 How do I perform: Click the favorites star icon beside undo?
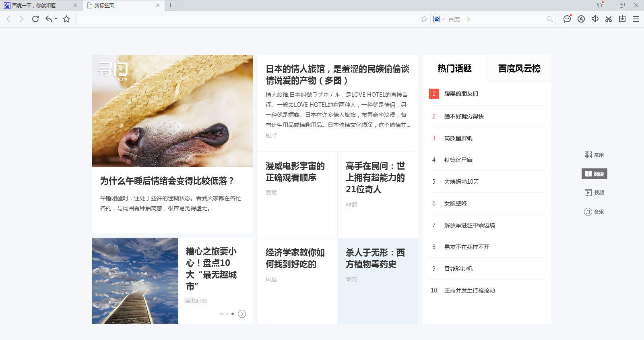click(x=66, y=19)
